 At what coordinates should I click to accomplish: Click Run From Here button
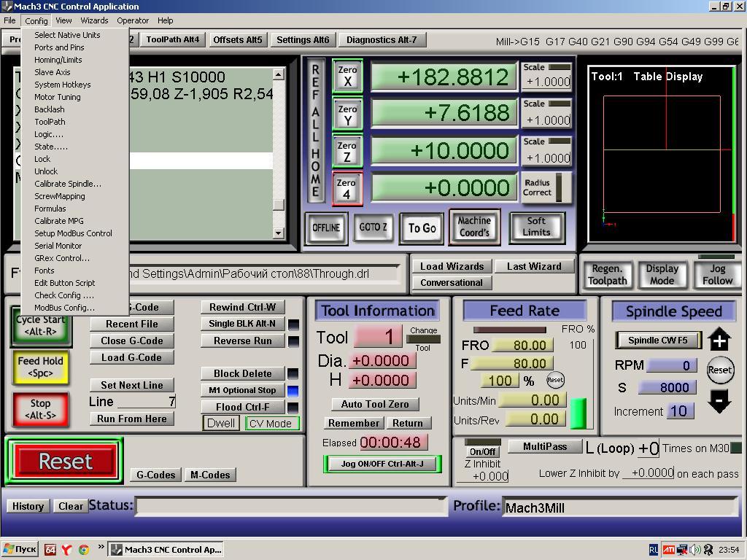pos(131,419)
